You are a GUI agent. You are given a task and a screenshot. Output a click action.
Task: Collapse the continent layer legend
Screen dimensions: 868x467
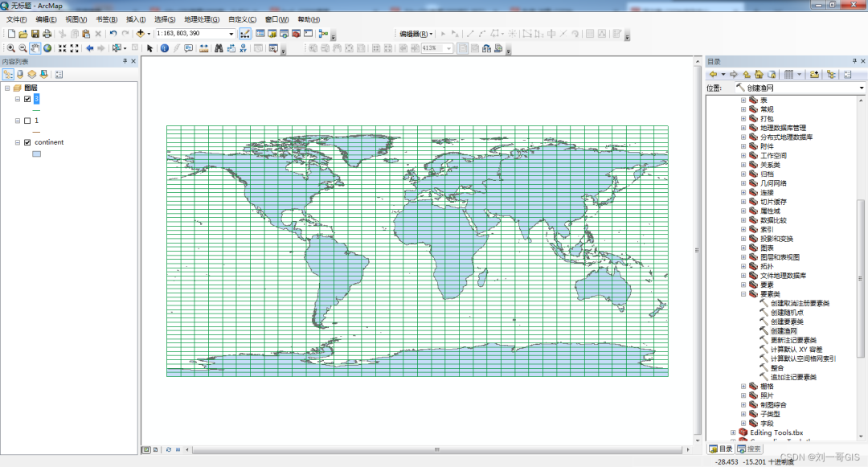[x=18, y=142]
